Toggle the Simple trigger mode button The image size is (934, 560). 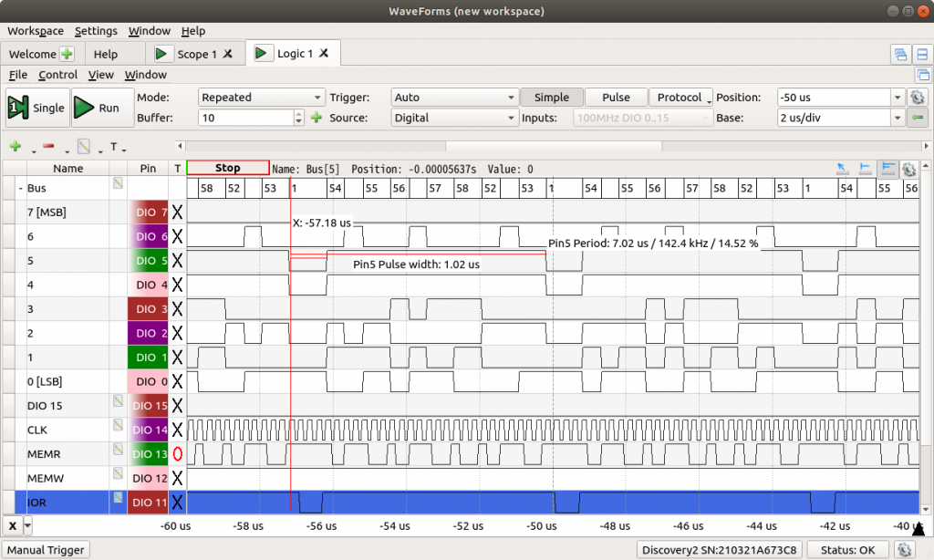pos(551,98)
